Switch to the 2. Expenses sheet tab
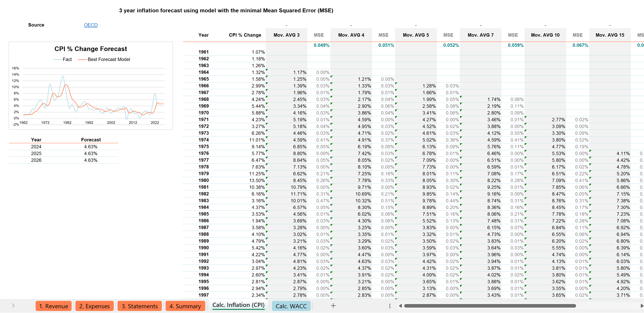 [94, 306]
